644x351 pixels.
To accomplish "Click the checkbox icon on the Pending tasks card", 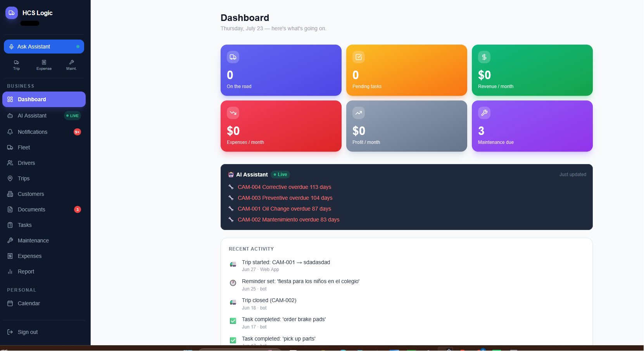I will [359, 57].
